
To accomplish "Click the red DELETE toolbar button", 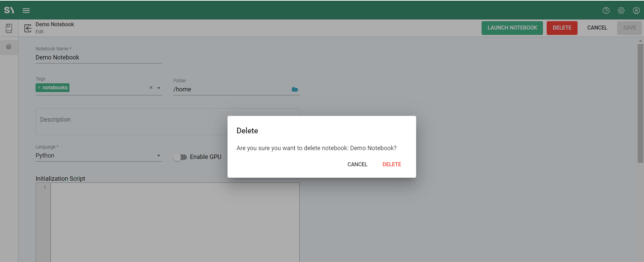I will [x=562, y=28].
